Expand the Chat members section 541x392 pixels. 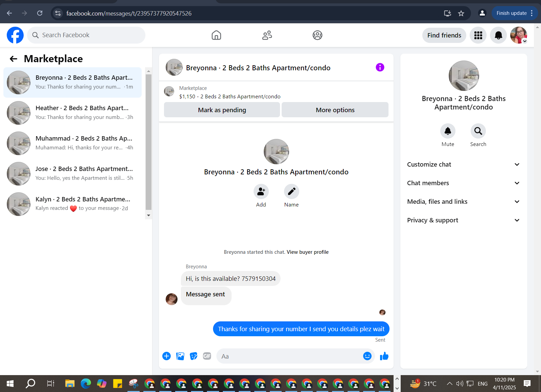[464, 183]
